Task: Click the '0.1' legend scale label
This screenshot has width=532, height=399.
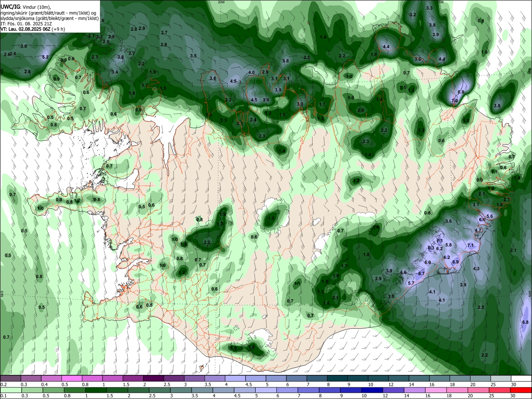Action: pyautogui.click(x=3, y=396)
